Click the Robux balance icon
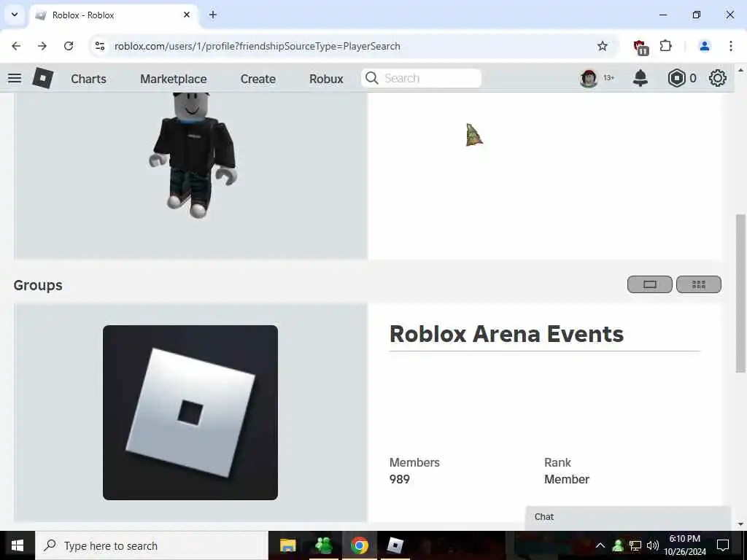This screenshot has height=560, width=747. coord(676,78)
